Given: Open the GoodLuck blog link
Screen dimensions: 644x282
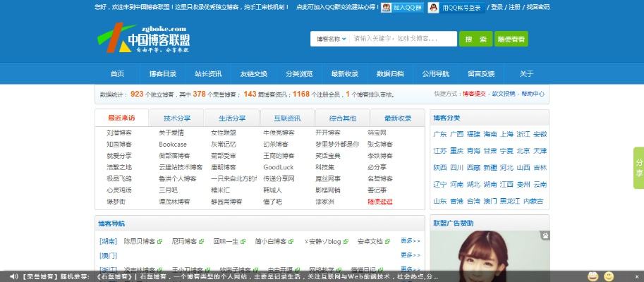Looking at the screenshot, I should (x=279, y=168).
